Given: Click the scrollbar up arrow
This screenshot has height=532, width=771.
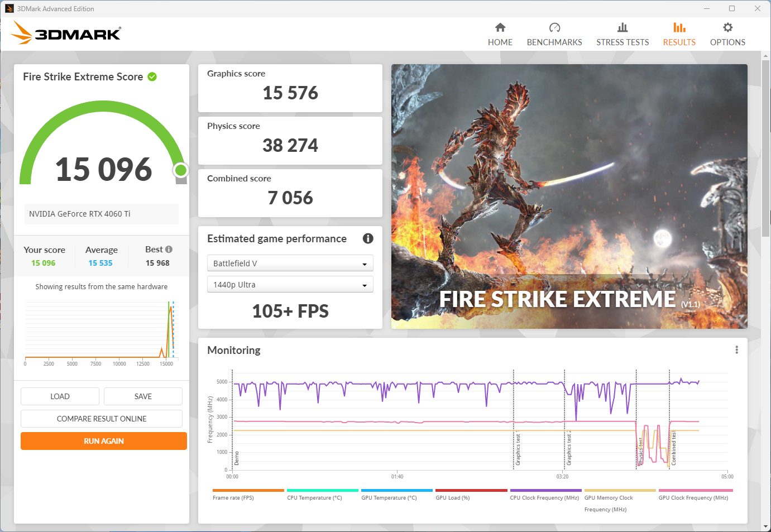Looking at the screenshot, I should tap(765, 55).
